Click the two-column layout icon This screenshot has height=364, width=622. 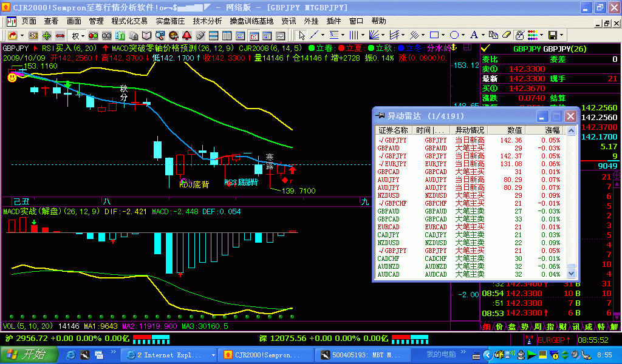click(x=227, y=36)
